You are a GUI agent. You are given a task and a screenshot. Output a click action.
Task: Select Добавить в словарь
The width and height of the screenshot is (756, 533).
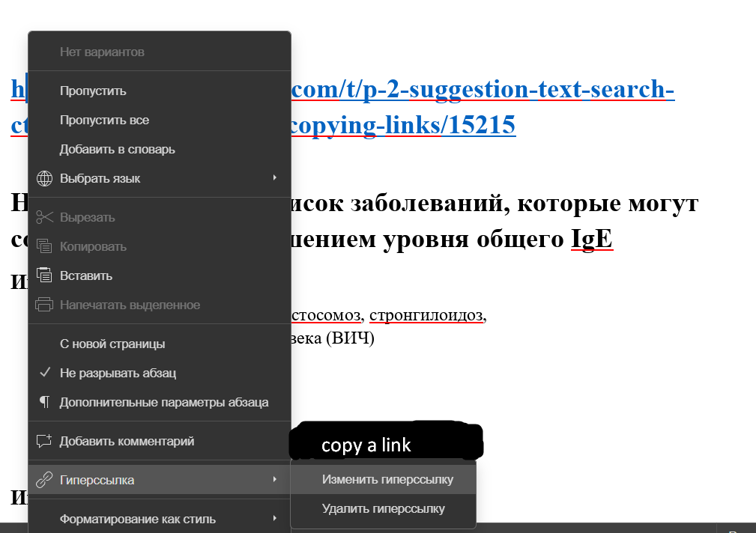pos(160,150)
